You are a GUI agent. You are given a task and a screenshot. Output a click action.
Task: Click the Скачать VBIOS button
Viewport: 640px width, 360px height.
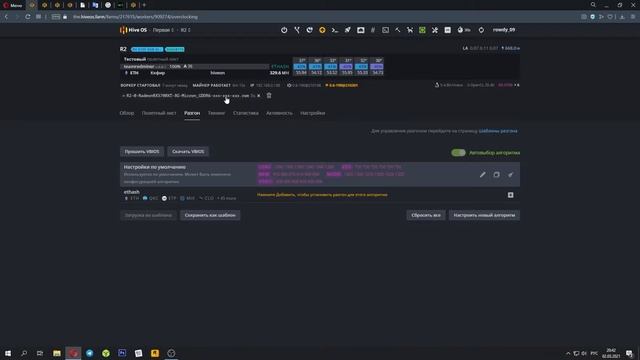188,151
